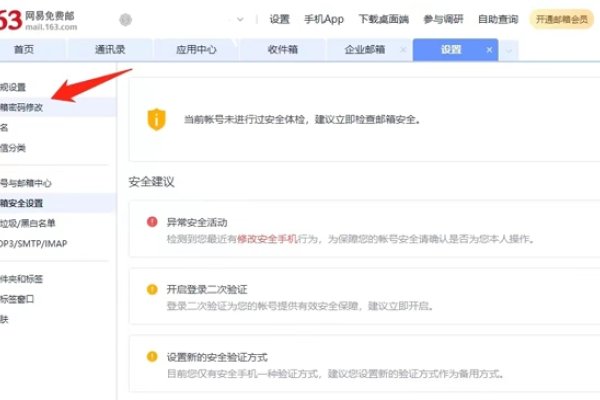Open POP3/SMTP/IMAP settings in sidebar
Screen dimensions: 600x400
[x=34, y=243]
